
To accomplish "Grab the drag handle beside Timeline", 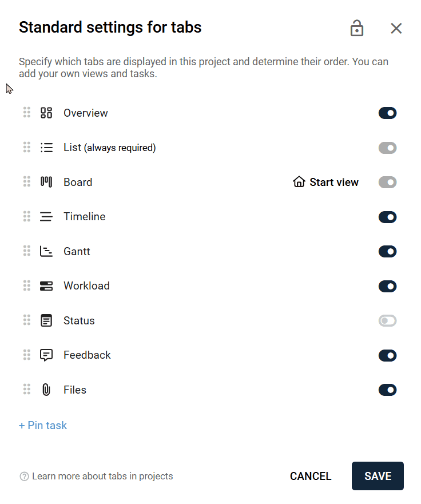I will [x=27, y=216].
